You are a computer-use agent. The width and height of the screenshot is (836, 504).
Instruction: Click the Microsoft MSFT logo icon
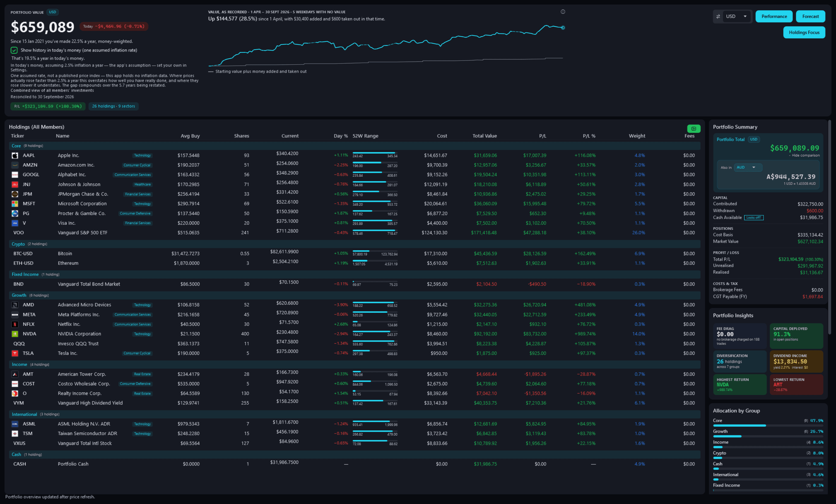(15, 204)
